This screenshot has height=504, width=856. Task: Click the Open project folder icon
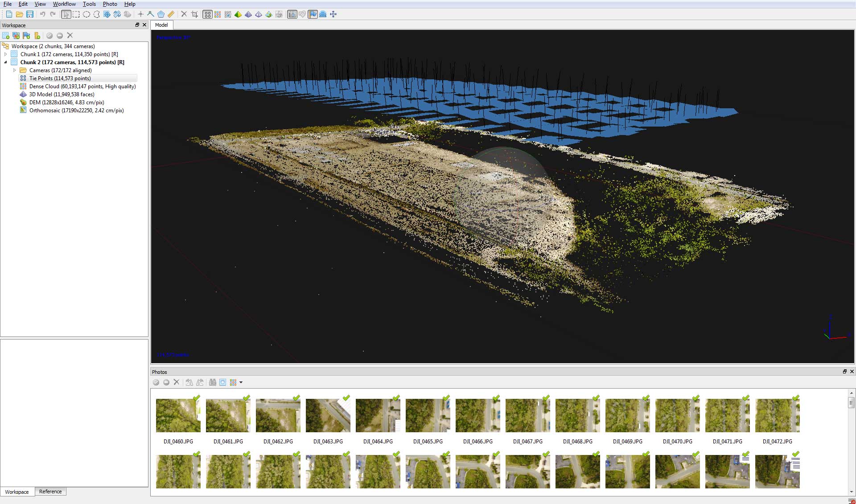(x=19, y=14)
